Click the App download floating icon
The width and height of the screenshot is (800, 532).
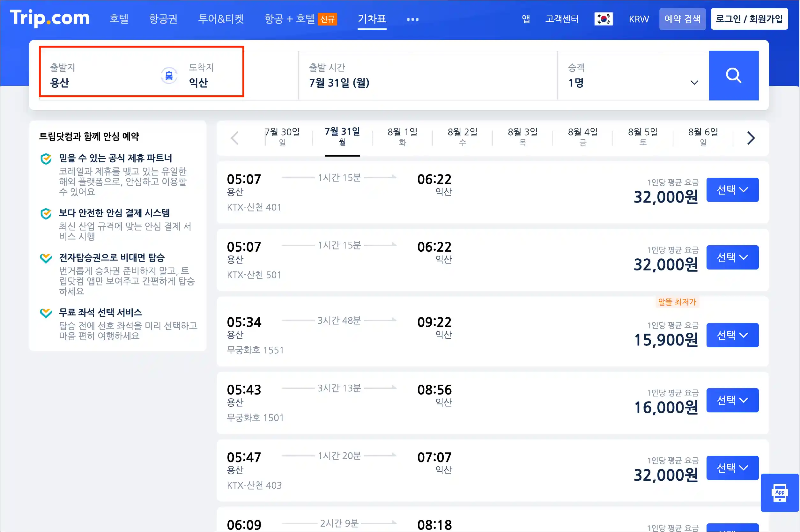(780, 493)
